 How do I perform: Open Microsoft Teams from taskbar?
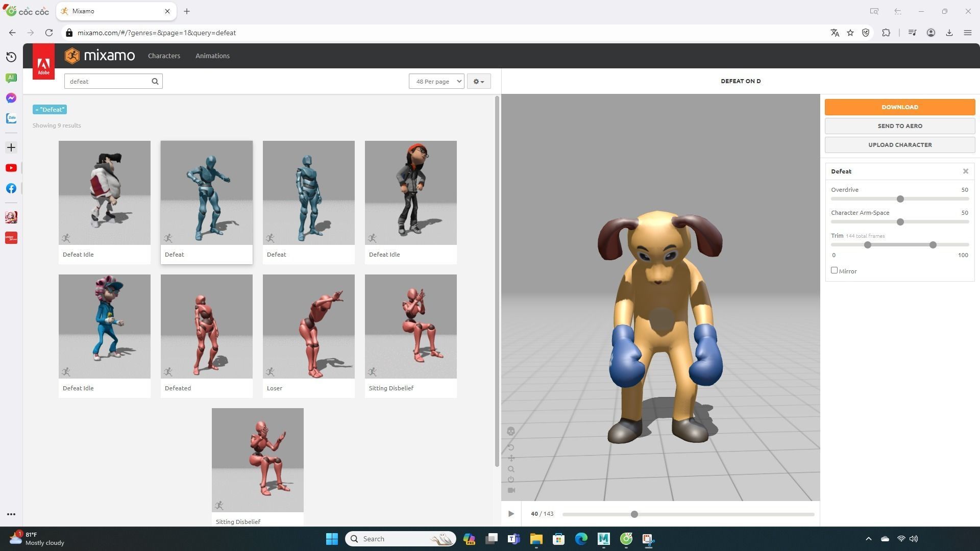pos(513,539)
